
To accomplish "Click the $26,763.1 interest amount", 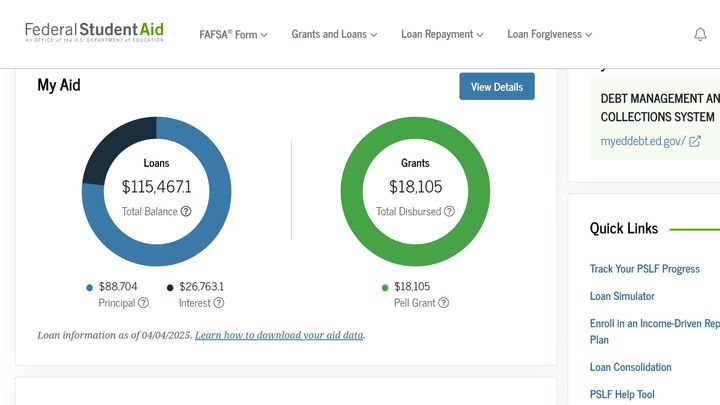I will pyautogui.click(x=202, y=287).
